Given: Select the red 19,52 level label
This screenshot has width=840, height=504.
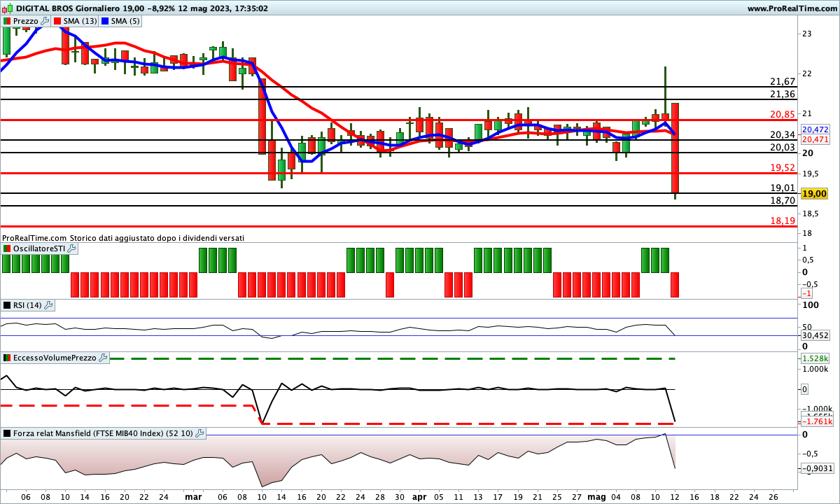Looking at the screenshot, I should (x=782, y=167).
